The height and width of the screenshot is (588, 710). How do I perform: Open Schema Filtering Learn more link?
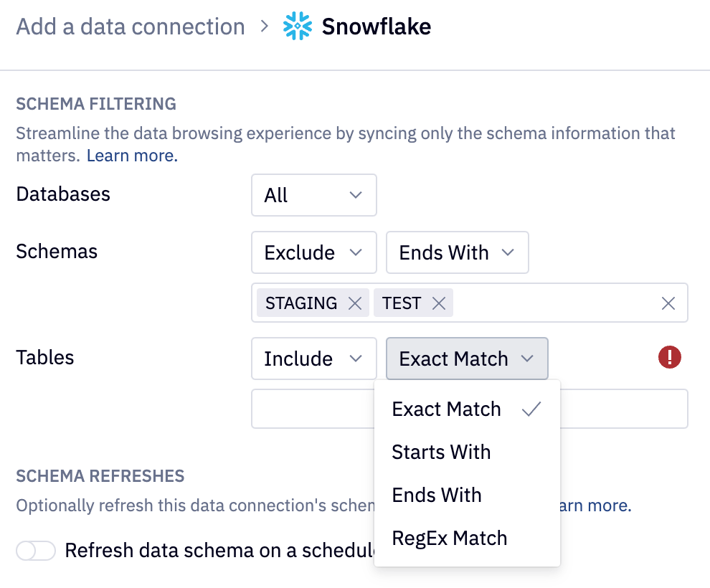(x=132, y=156)
